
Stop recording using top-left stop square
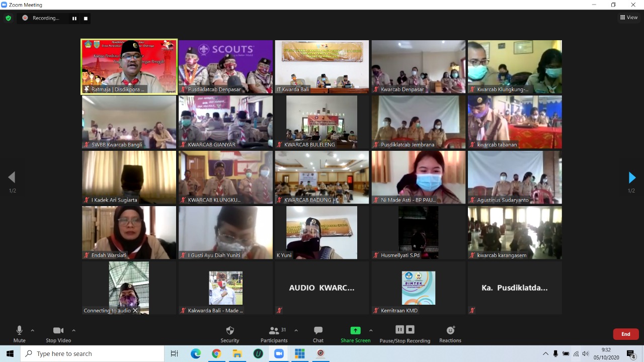(86, 18)
